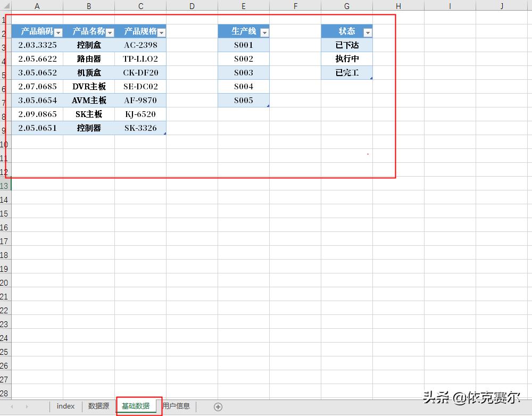Select the cell containing AC-2398
This screenshot has width=532, height=416.
coord(140,45)
